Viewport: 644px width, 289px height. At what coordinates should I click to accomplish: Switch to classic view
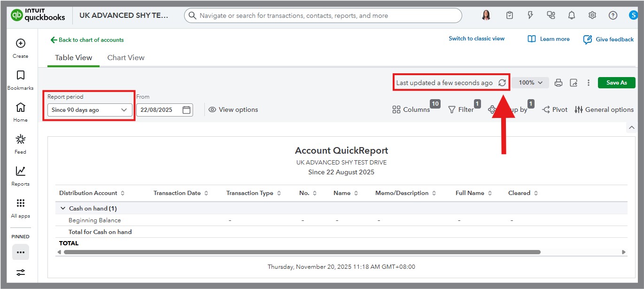476,39
